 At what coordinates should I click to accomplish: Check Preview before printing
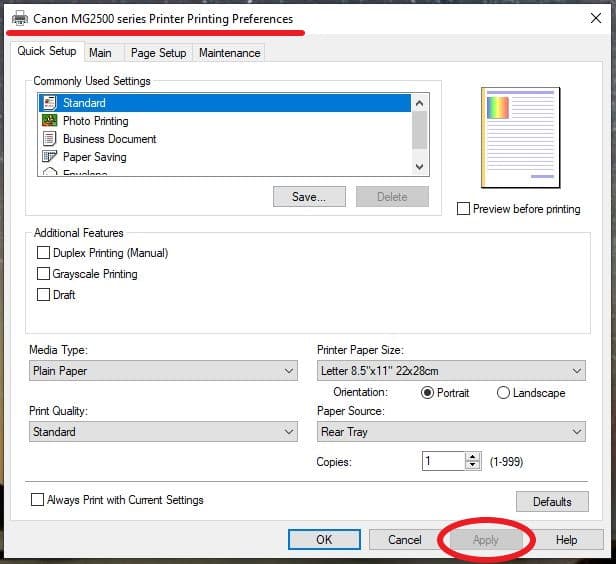tap(463, 209)
